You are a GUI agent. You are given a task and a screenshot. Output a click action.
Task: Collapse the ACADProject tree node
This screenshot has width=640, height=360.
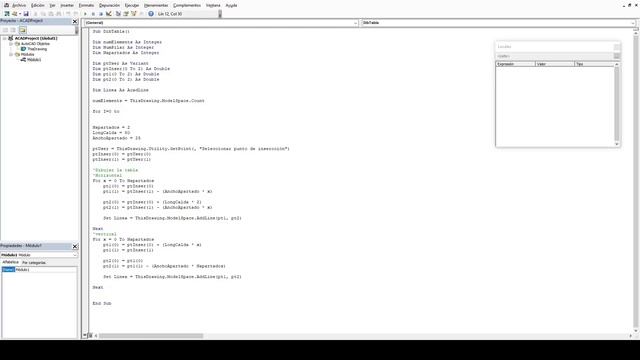point(5,38)
